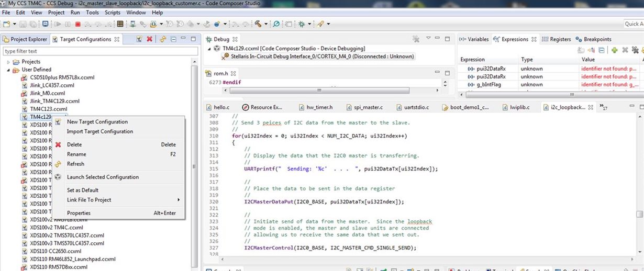Click Collapse All icon in Expressions toolbar
This screenshot has width=644, height=271.
(602, 50)
